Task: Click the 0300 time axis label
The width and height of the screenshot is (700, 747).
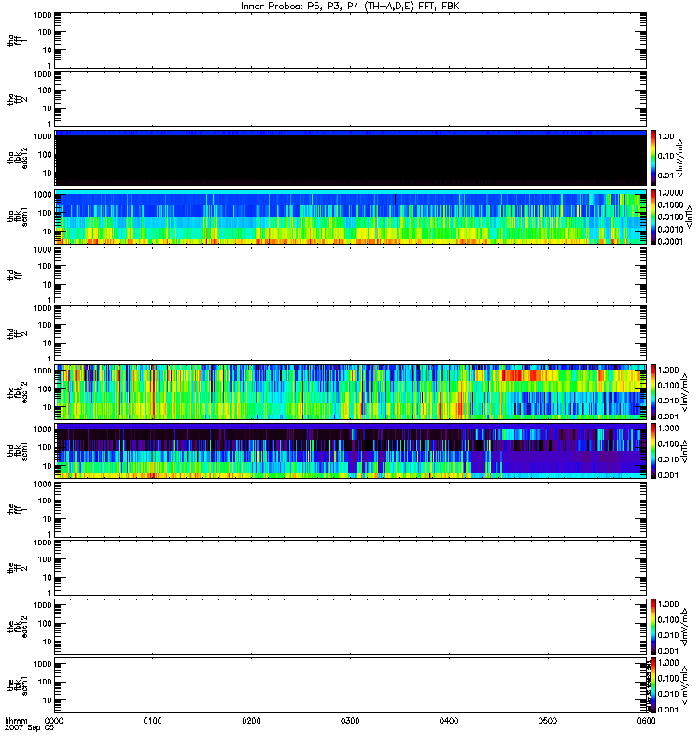Action: coord(350,720)
